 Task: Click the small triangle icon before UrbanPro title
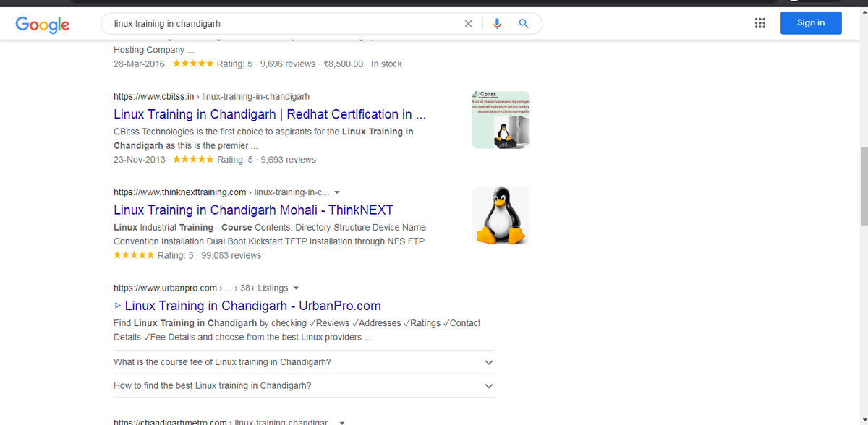pos(118,306)
